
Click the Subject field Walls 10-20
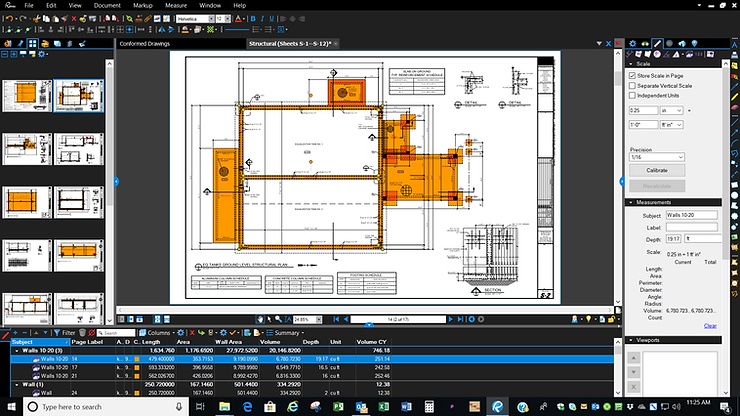pyautogui.click(x=691, y=215)
